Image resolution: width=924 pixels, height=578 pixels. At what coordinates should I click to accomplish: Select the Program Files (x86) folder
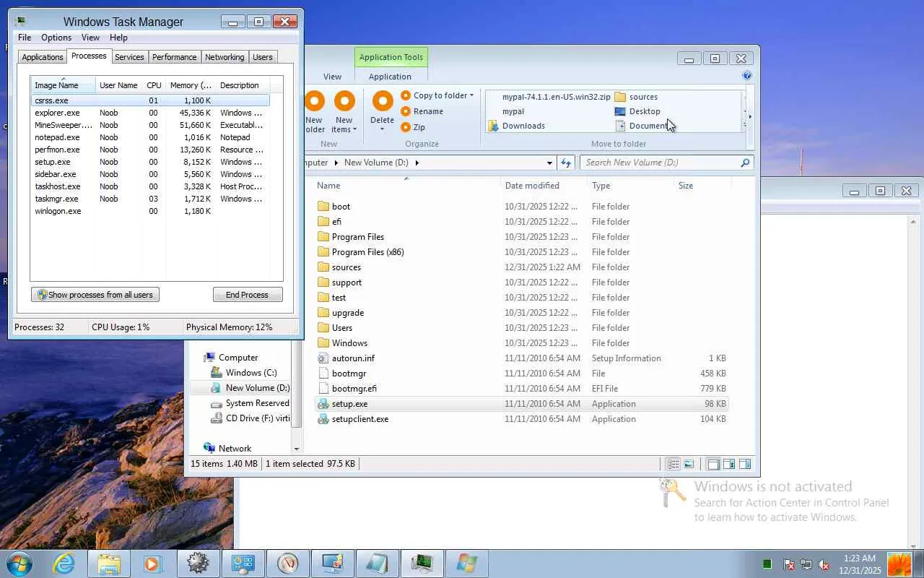(x=361, y=252)
